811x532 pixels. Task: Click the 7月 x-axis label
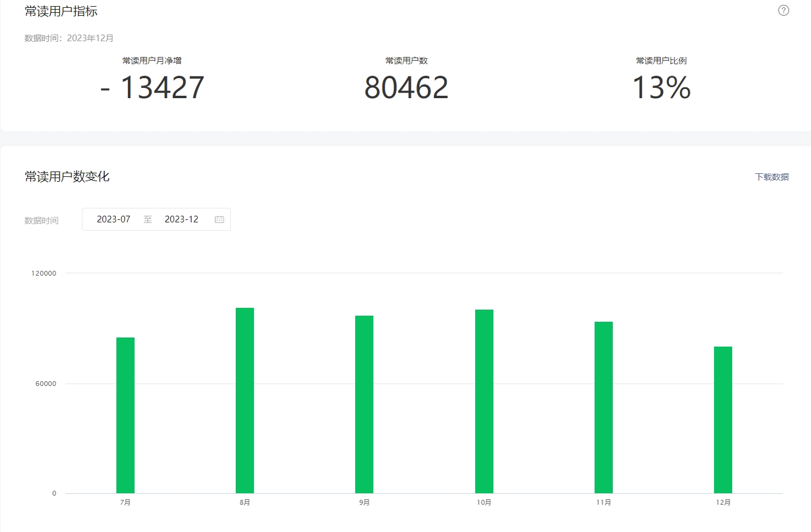pos(125,502)
